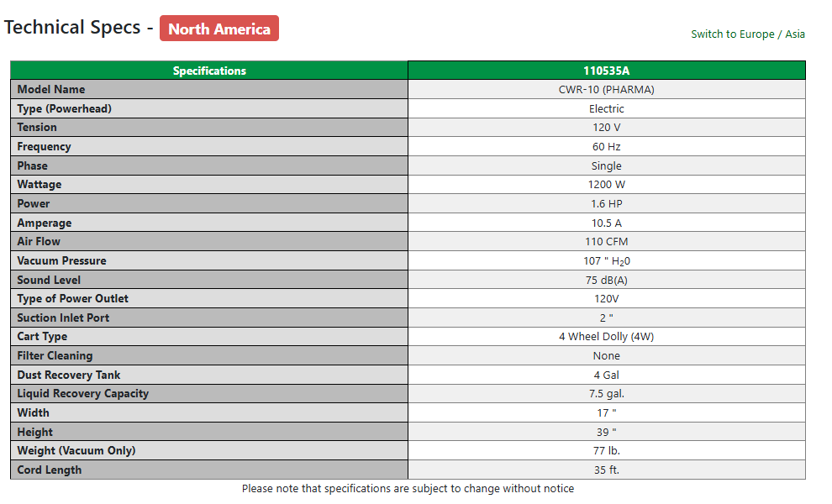Select the Frequency row label

click(x=44, y=146)
